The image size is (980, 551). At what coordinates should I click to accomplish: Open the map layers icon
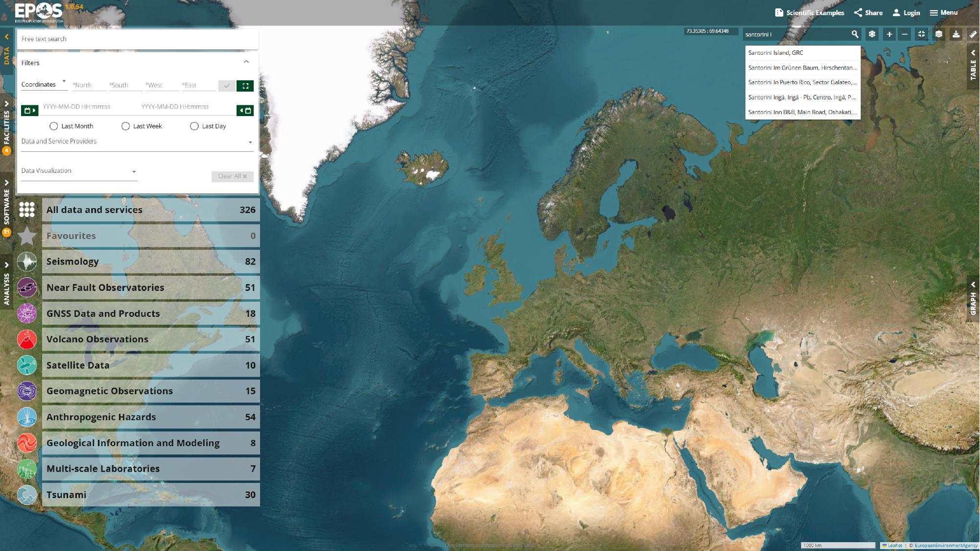pos(938,34)
